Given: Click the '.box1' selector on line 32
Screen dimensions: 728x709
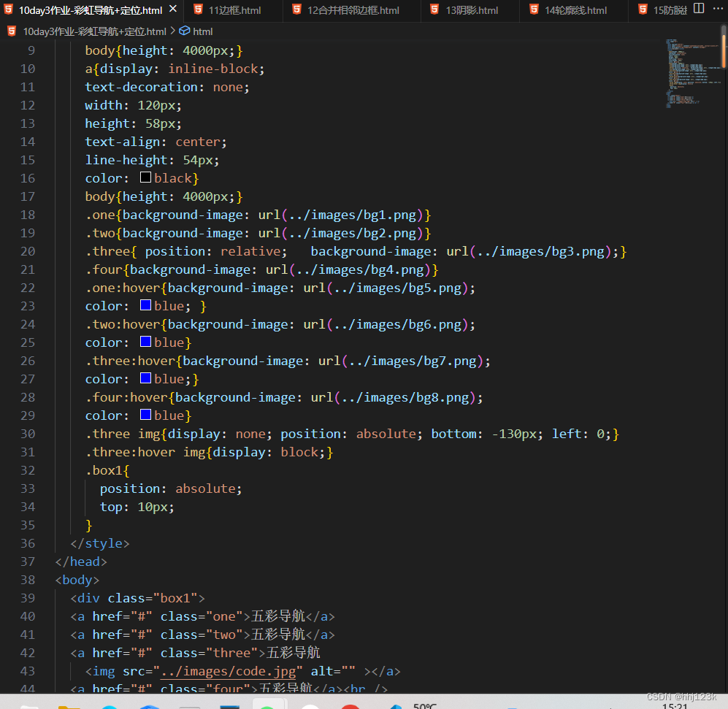Looking at the screenshot, I should pos(104,470).
